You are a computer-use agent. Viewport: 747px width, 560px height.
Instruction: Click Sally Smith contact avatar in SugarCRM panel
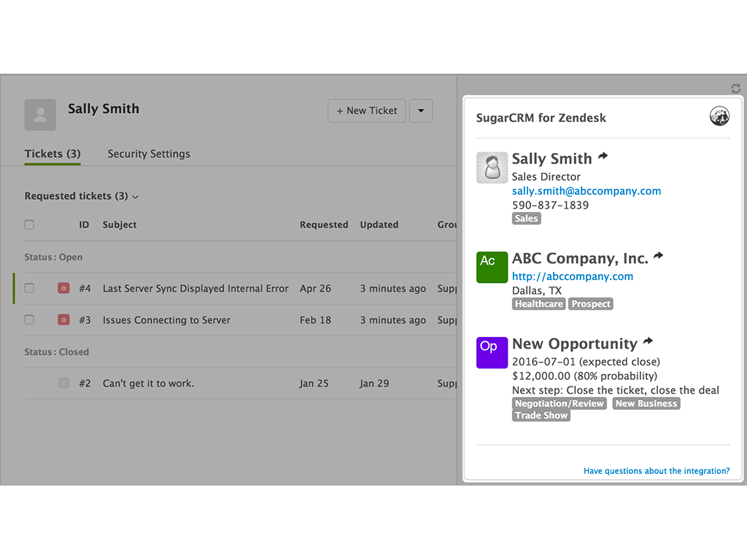pos(492,168)
